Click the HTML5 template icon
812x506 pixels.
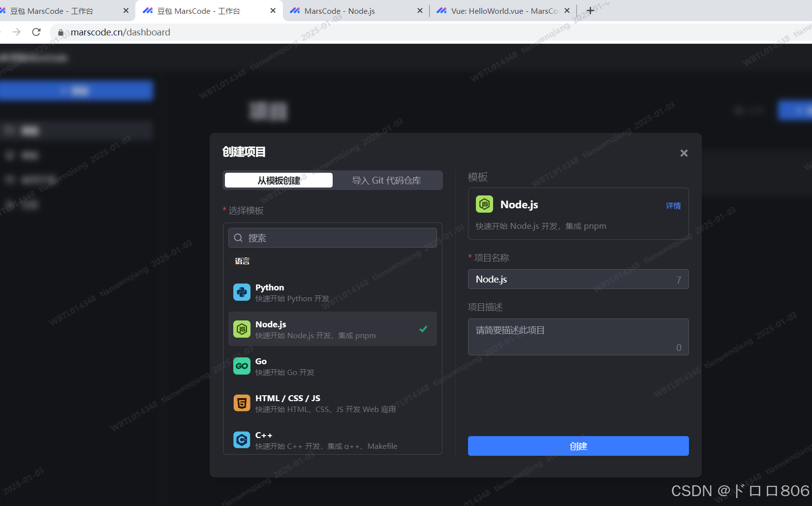(242, 403)
